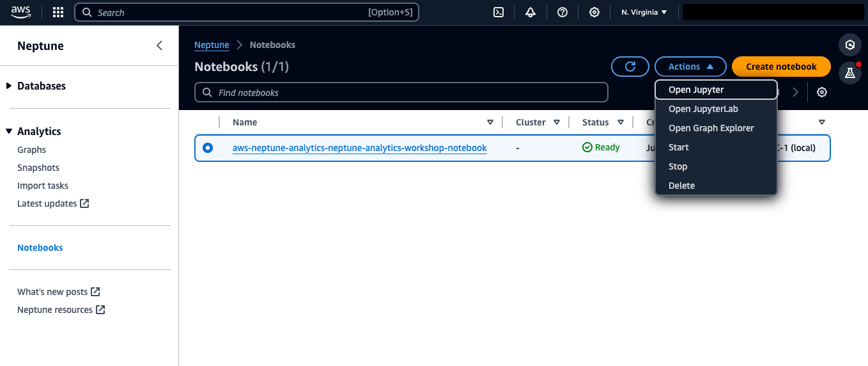Launch CloudShell from the top bar
Image resolution: width=868 pixels, height=366 pixels.
pyautogui.click(x=499, y=12)
